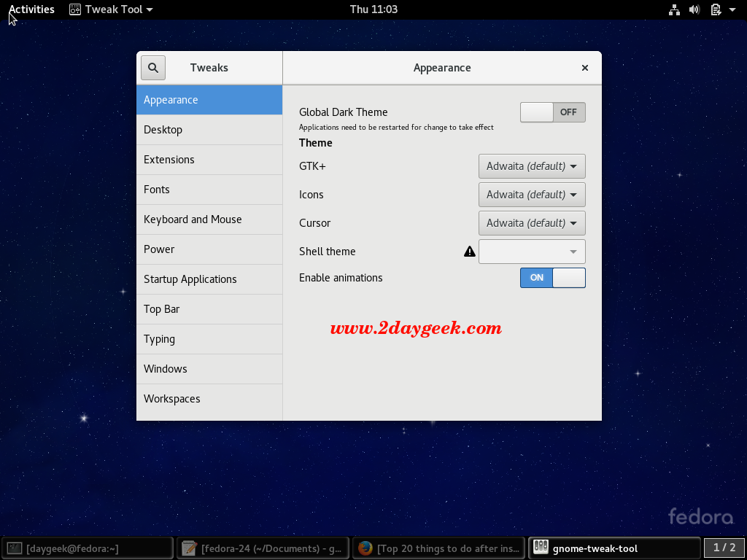Open the system menu arrow in top bar

(732, 9)
